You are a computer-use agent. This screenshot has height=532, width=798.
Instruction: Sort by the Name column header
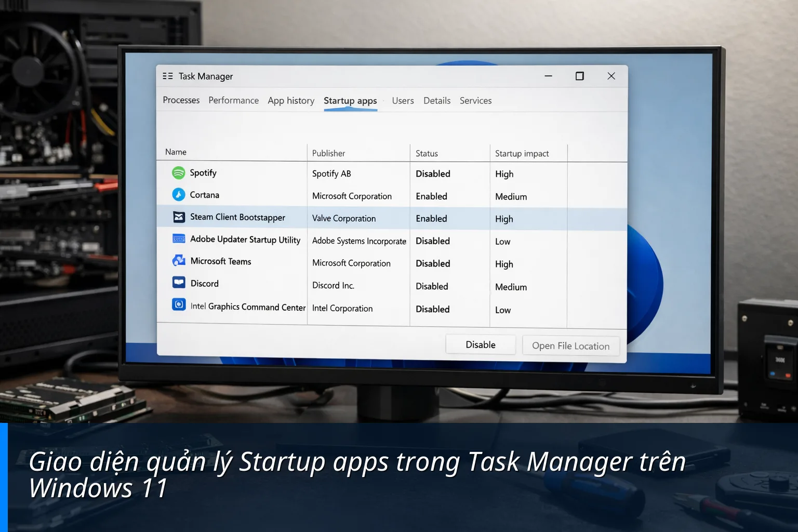176,152
